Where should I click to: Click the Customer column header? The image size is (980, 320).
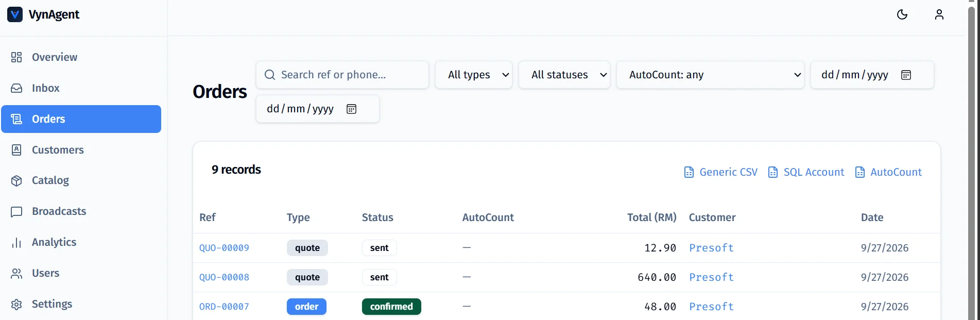[712, 217]
